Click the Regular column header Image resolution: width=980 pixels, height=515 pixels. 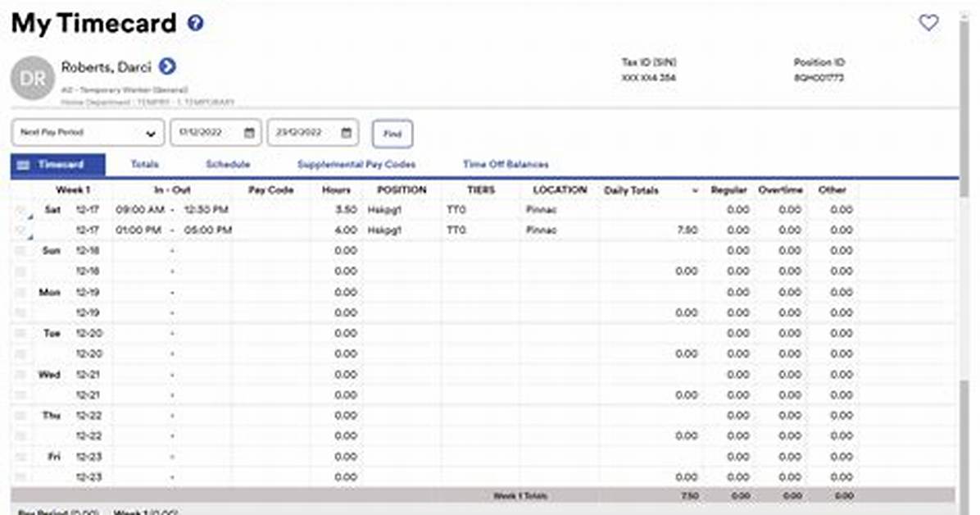point(728,189)
